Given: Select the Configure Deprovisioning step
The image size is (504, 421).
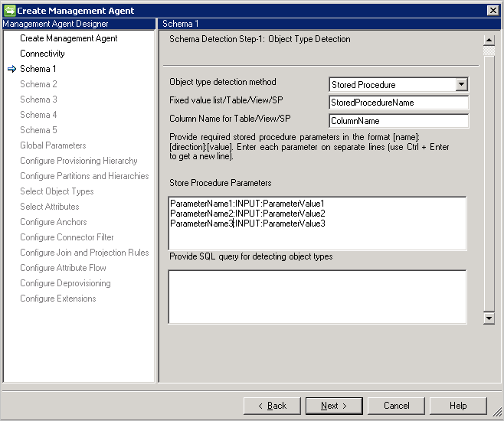Looking at the screenshot, I should 65,283.
